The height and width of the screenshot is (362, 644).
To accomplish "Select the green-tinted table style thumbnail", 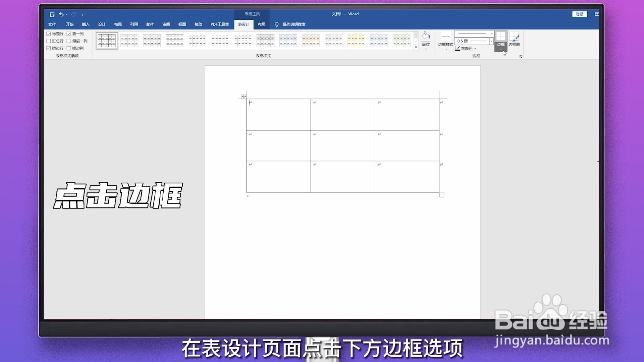I will pyautogui.click(x=401, y=41).
